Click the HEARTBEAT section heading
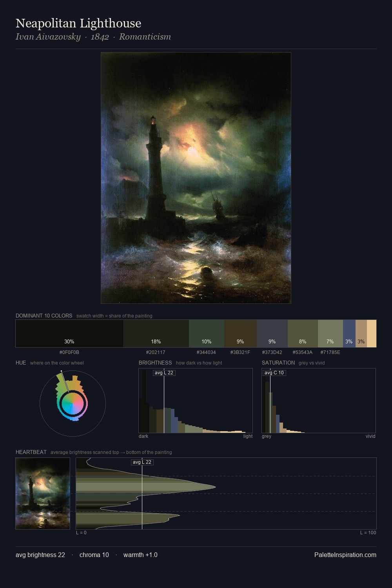 (x=31, y=452)
